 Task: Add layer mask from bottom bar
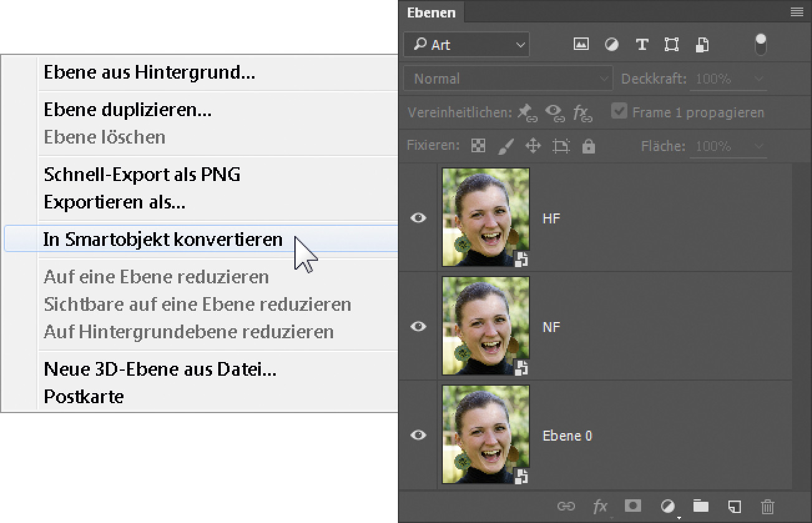(633, 506)
